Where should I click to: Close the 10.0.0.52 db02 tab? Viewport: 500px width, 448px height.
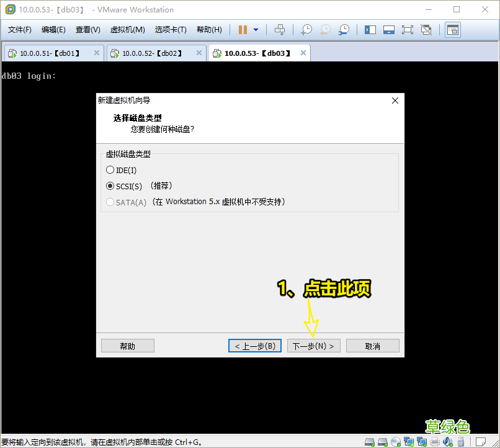(x=199, y=53)
